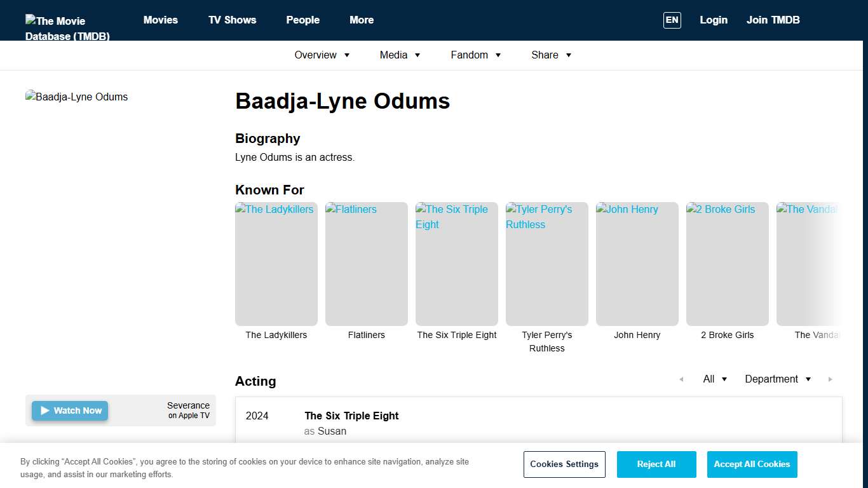Select TV Shows in the navigation bar
This screenshot has width=868, height=488.
click(232, 20)
